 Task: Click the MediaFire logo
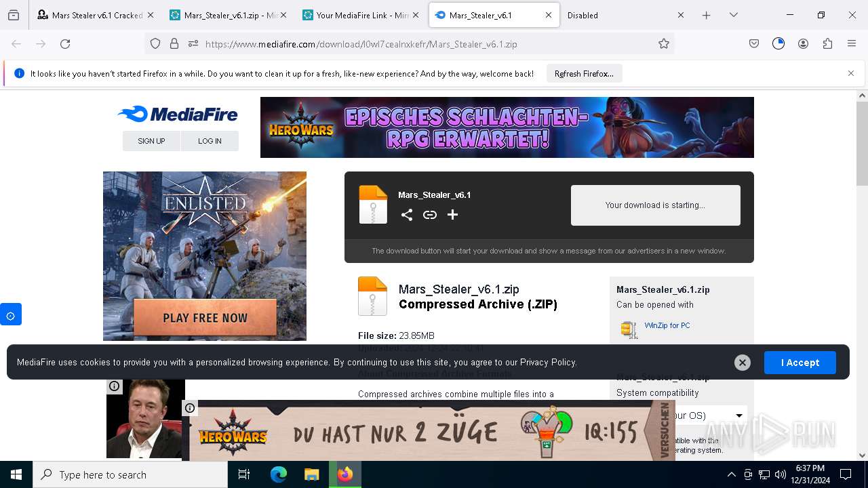[178, 115]
